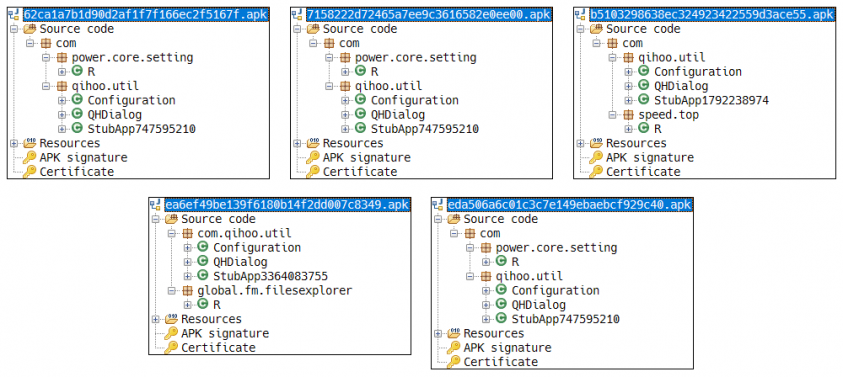This screenshot has width=843, height=377.
Task: Click the QHDialog class icon in b5103298 tree
Action: (644, 86)
